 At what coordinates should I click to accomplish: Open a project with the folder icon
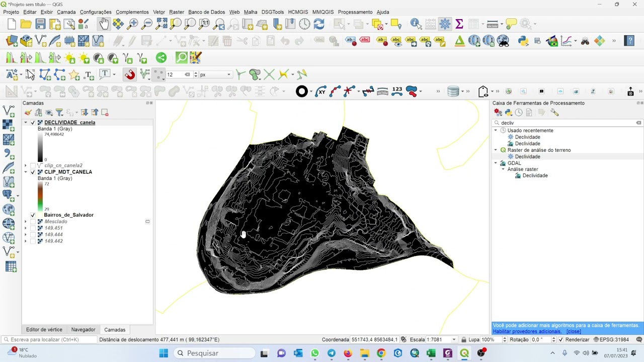26,24
